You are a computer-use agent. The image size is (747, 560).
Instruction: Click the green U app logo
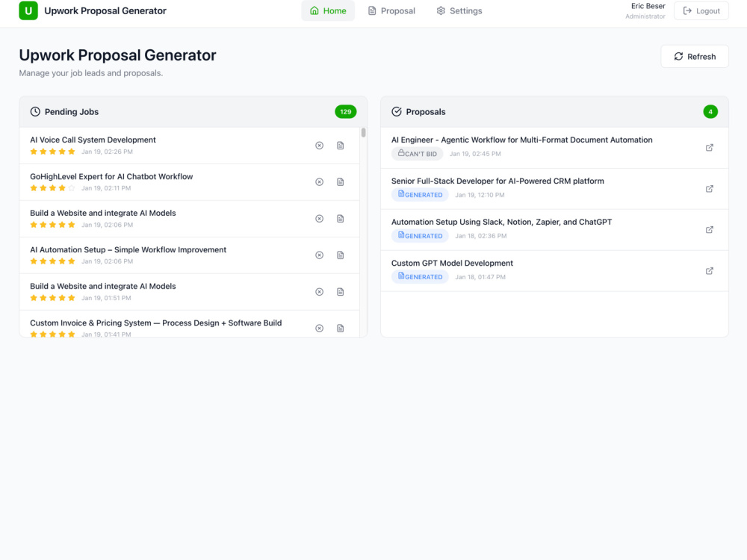point(28,10)
